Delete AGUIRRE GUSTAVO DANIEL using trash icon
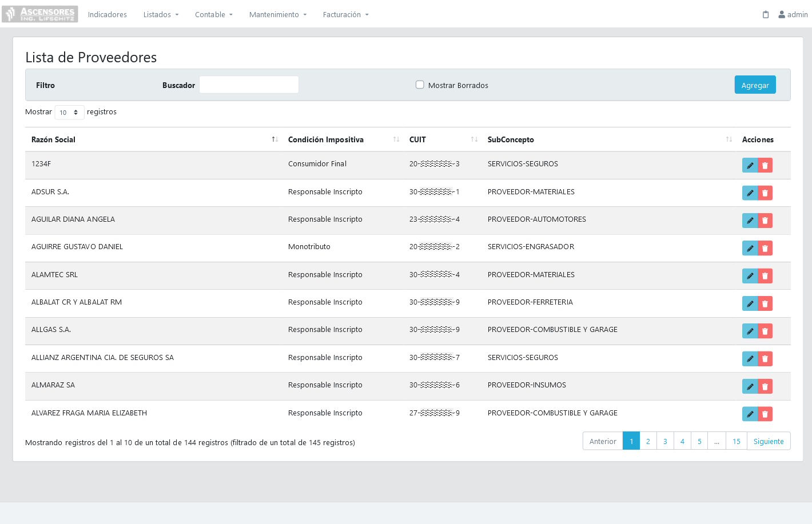 765,249
